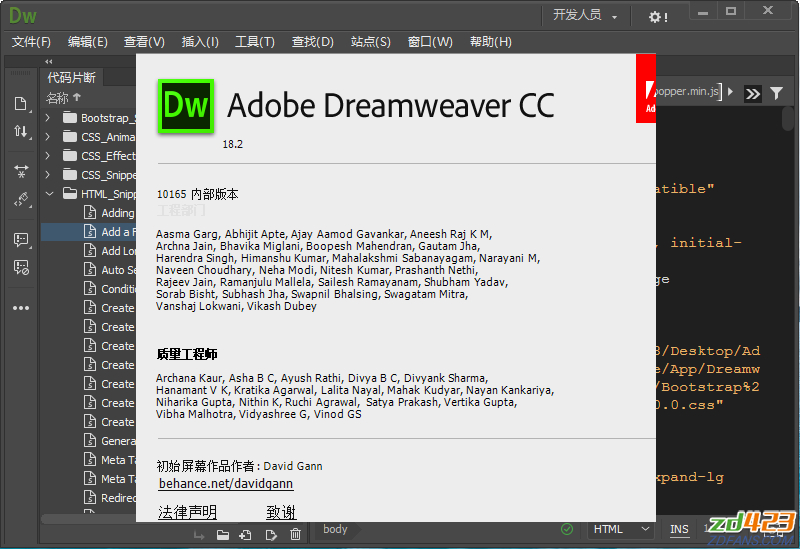The width and height of the screenshot is (800, 549).
Task: Open the behance.net/davidgann link
Action: click(226, 484)
